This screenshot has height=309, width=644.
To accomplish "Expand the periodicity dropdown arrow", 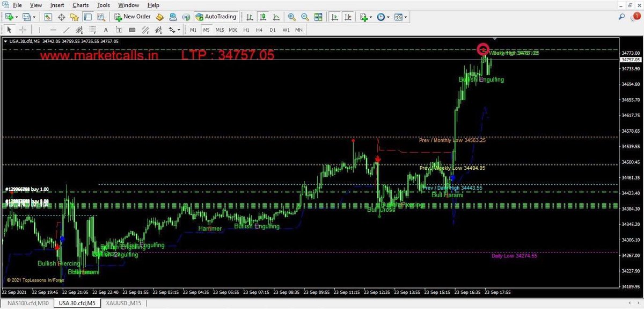I will pyautogui.click(x=389, y=17).
